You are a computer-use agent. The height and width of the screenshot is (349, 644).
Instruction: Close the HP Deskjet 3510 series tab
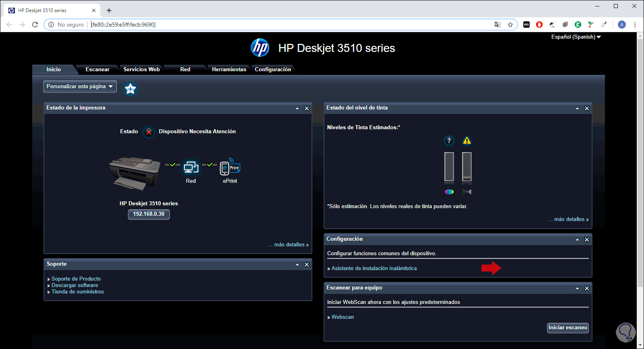point(94,10)
